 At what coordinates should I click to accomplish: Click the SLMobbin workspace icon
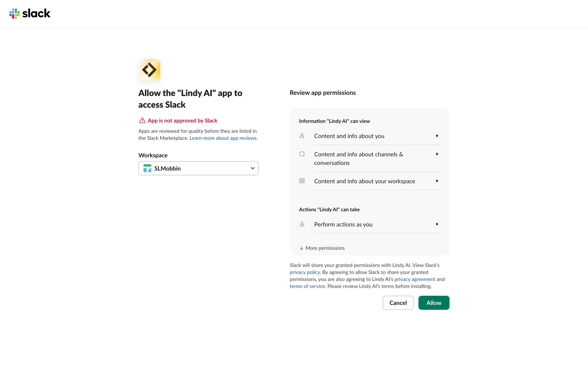147,168
